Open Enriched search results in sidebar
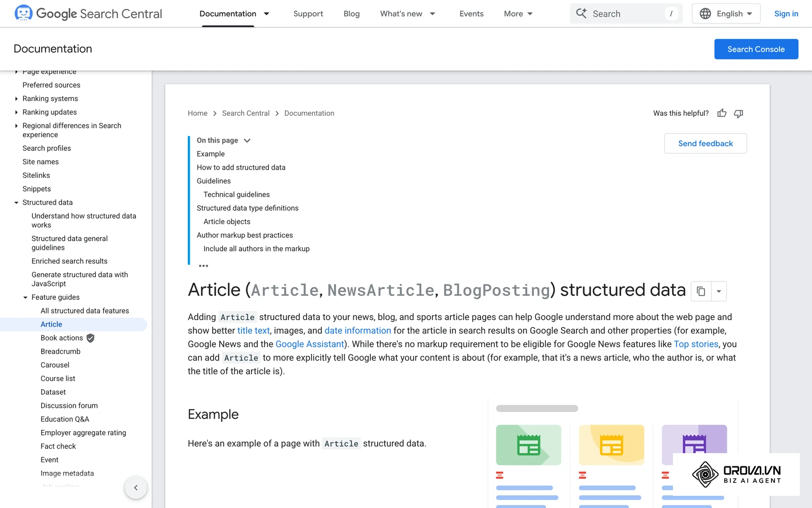This screenshot has width=812, height=508. coord(70,261)
